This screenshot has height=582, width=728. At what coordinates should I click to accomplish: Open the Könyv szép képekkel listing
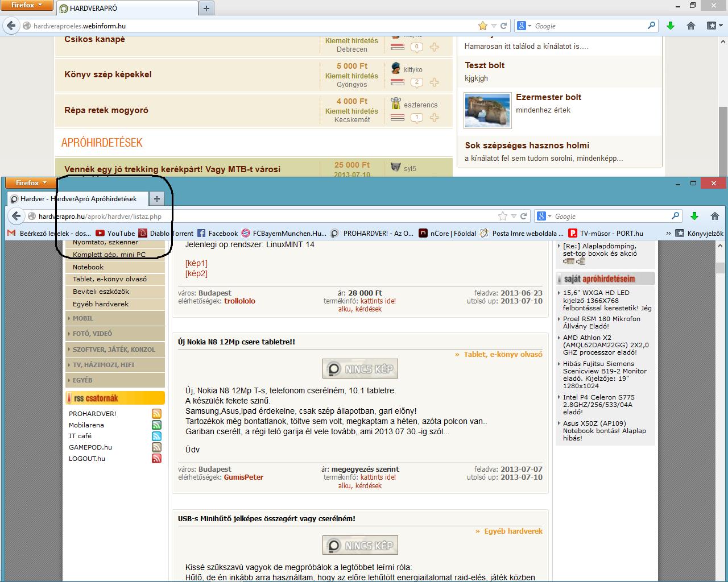pyautogui.click(x=108, y=74)
